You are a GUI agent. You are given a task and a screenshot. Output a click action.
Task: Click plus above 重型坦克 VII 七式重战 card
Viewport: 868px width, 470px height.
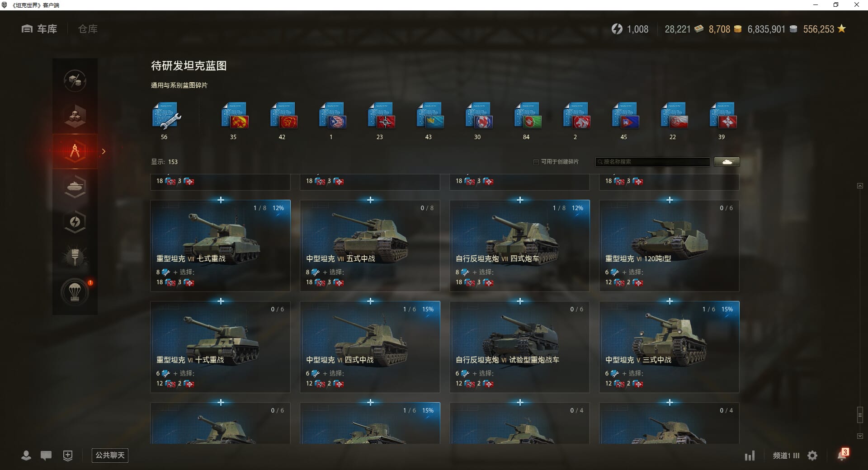pyautogui.click(x=221, y=200)
